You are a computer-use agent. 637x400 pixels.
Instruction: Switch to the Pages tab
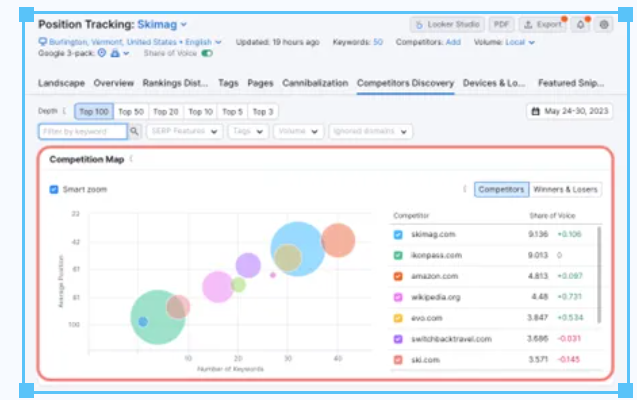(x=260, y=83)
